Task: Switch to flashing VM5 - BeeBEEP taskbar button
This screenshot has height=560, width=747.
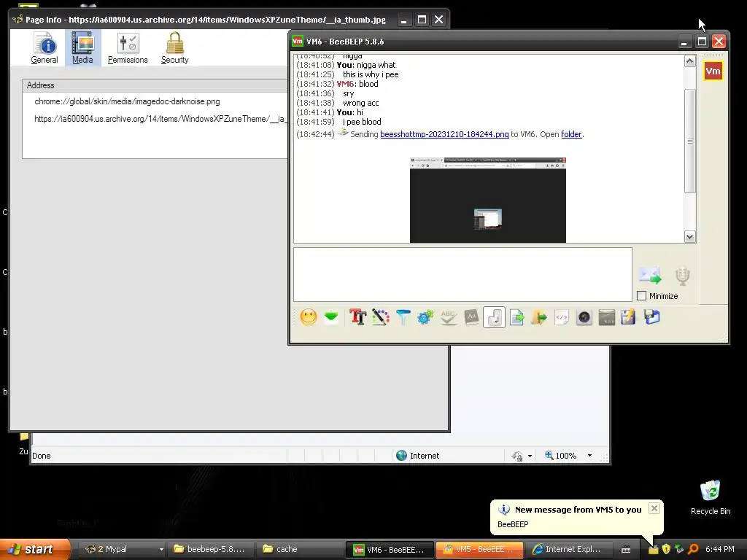Action: point(479,549)
